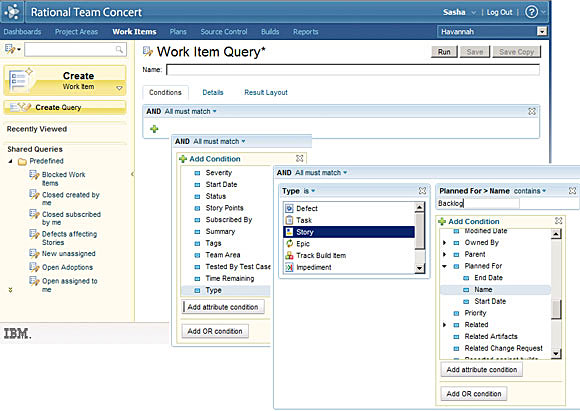Click the Rational Team Concert logo icon
The width and height of the screenshot is (580, 411).
click(x=12, y=11)
